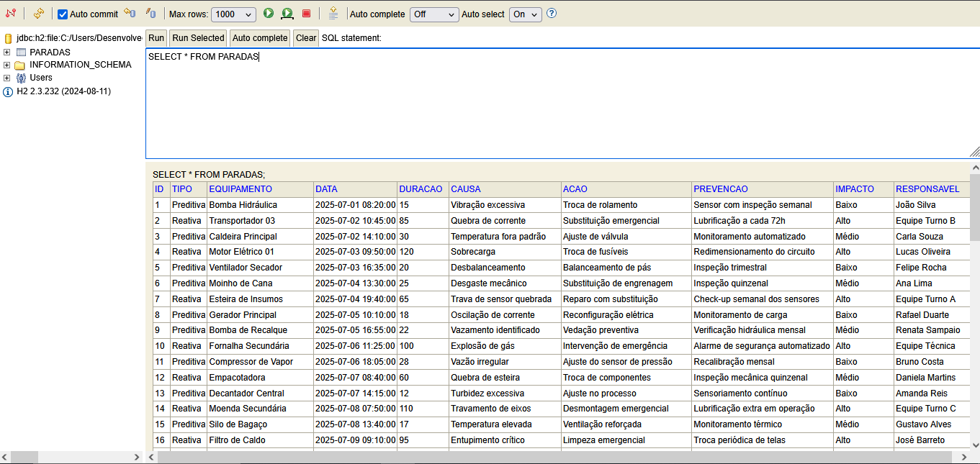Viewport: 980px width, 464px height.
Task: Click the INFORMATION_SCHEMA folder icon
Action: (x=20, y=65)
